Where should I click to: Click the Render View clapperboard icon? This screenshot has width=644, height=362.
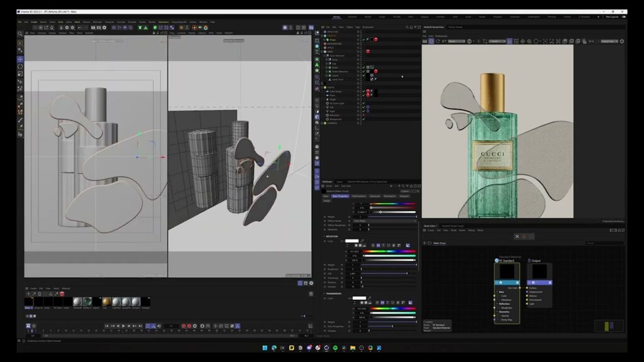(93, 28)
